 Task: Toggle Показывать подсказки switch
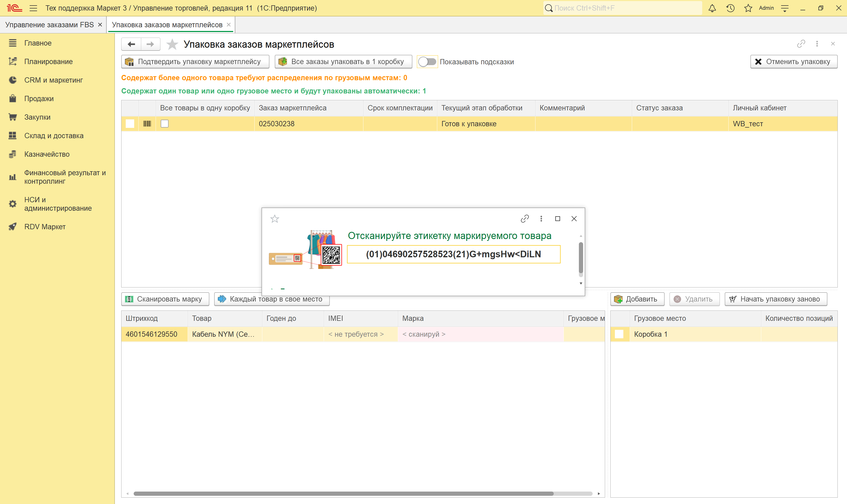427,62
